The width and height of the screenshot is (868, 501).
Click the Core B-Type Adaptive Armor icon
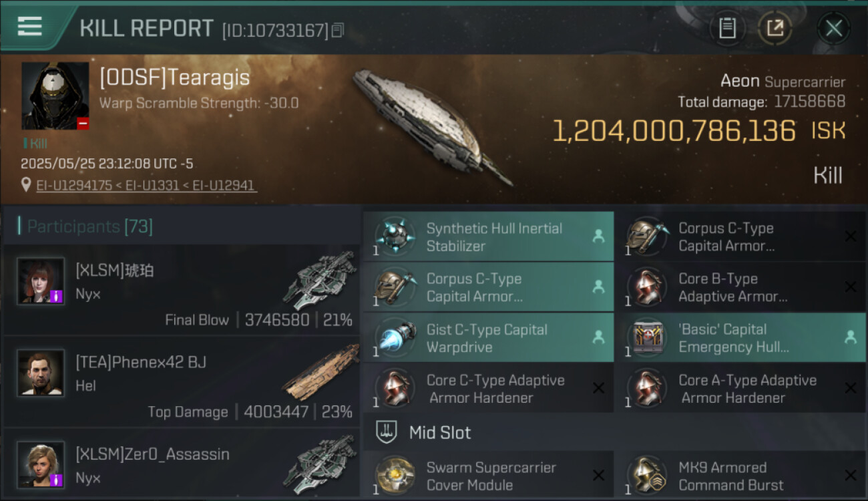646,287
